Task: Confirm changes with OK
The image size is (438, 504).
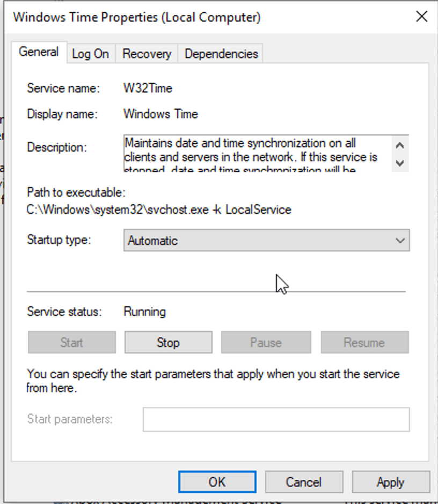Action: coord(217,482)
